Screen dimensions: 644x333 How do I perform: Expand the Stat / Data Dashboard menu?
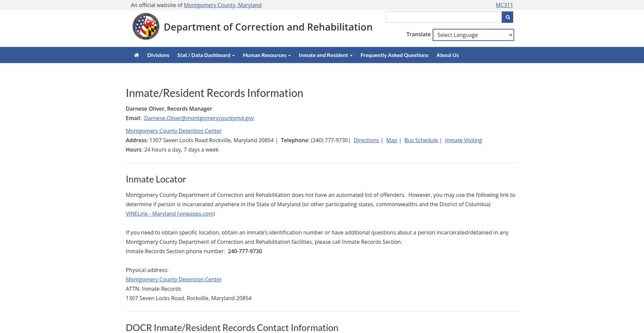[206, 55]
